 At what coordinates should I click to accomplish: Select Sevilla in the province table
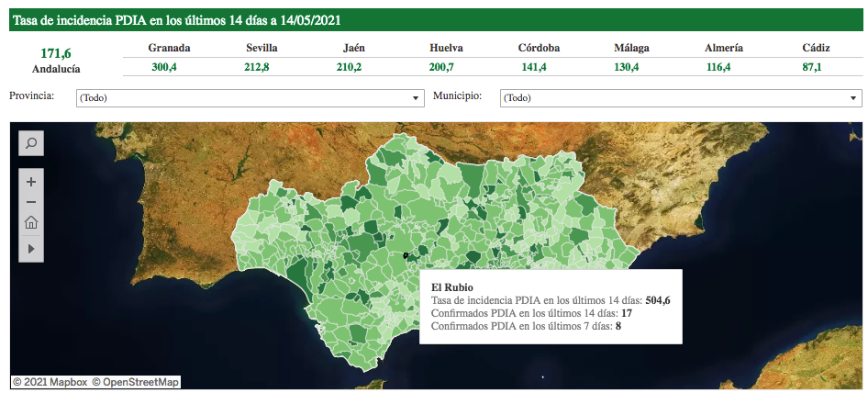pyautogui.click(x=262, y=48)
